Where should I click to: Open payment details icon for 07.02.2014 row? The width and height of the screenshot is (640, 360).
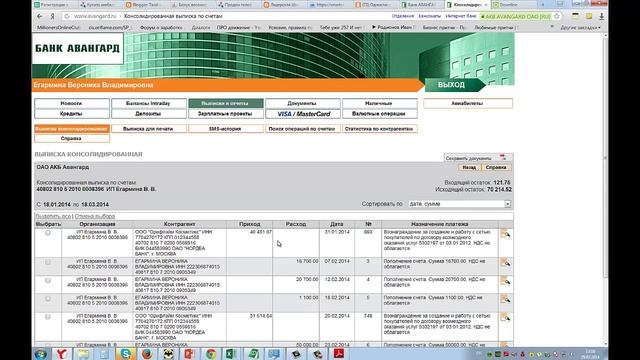pyautogui.click(x=505, y=262)
